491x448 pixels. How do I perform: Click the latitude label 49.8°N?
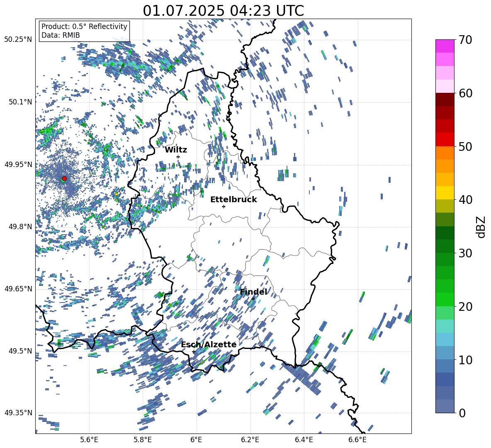pyautogui.click(x=20, y=227)
